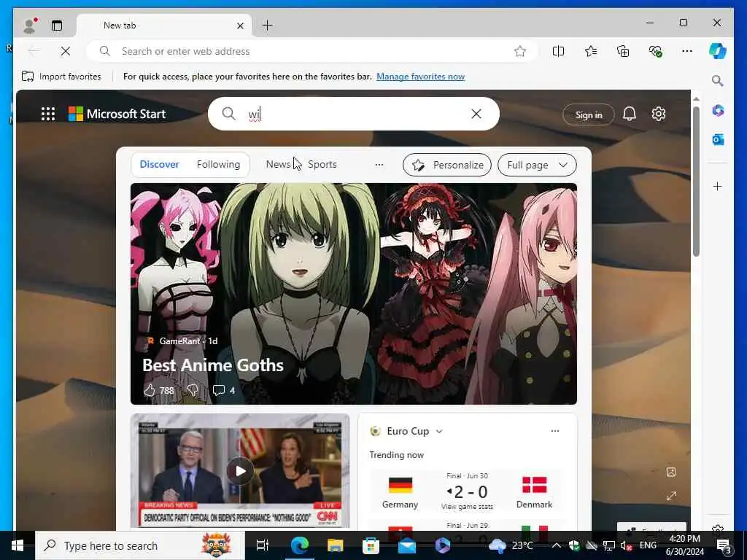The image size is (747, 560).
Task: Open the Edge profile icon
Action: click(x=30, y=26)
